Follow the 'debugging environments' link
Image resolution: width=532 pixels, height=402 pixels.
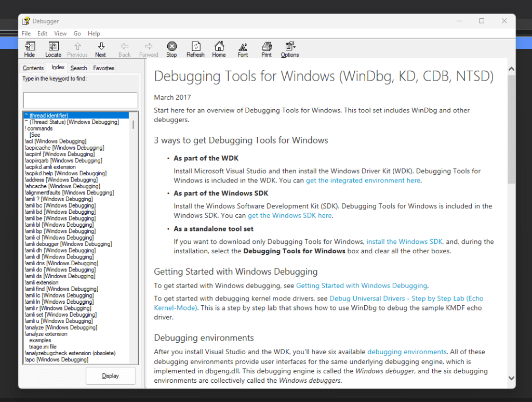(x=407, y=352)
